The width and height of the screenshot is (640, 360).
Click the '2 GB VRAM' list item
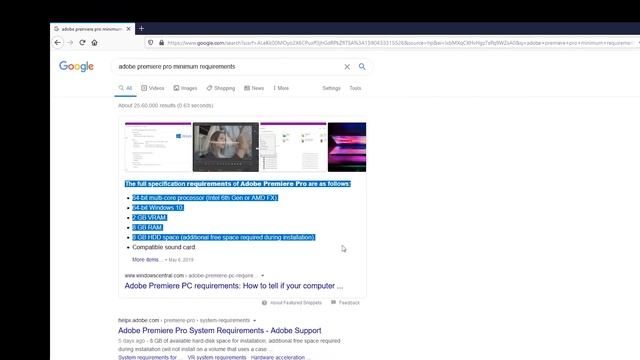[149, 218]
